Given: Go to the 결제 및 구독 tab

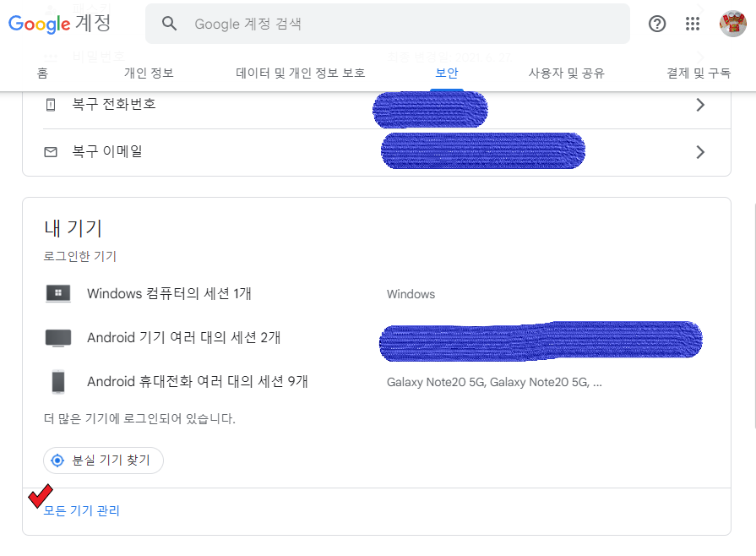Looking at the screenshot, I should click(x=699, y=73).
